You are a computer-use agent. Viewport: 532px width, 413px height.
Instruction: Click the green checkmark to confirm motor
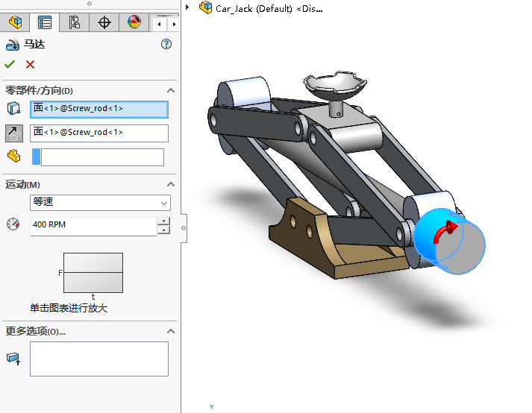pos(10,65)
